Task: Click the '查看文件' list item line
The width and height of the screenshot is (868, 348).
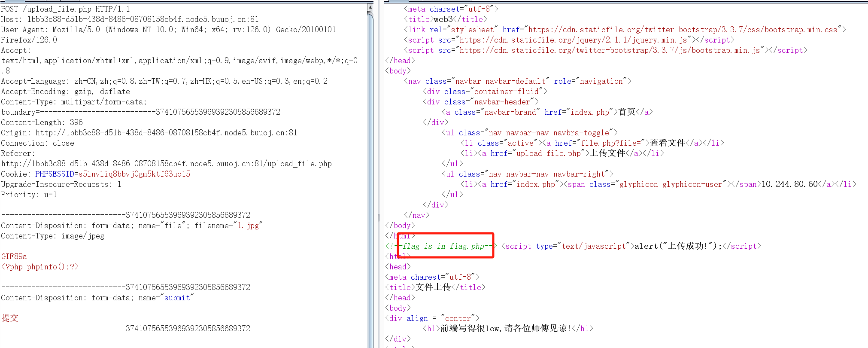Action: [x=592, y=143]
